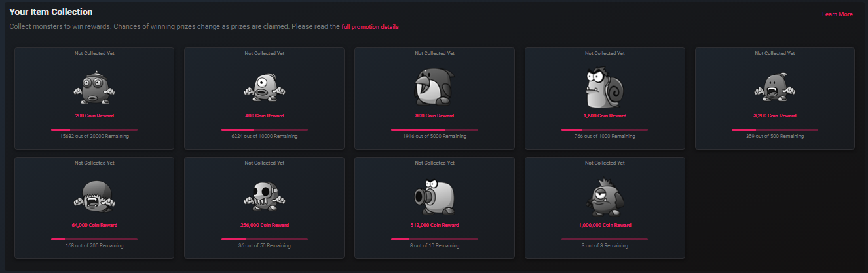Click the 1,000,000 Coin Reward progress bar
The width and height of the screenshot is (868, 273).
pos(605,240)
